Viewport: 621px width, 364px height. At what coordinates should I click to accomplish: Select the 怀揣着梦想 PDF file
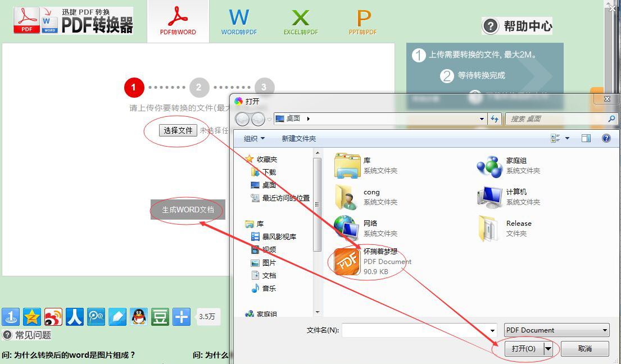[x=373, y=262]
